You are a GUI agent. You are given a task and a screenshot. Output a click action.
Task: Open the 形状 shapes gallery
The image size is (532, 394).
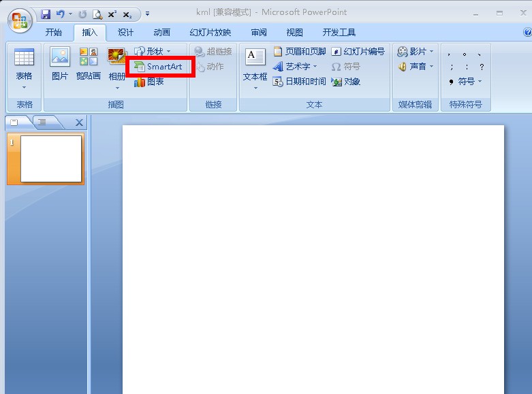153,51
